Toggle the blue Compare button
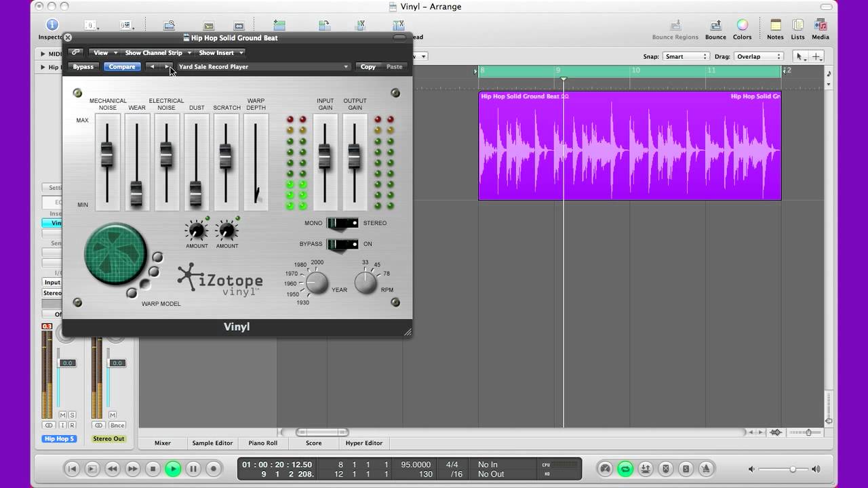 [122, 66]
